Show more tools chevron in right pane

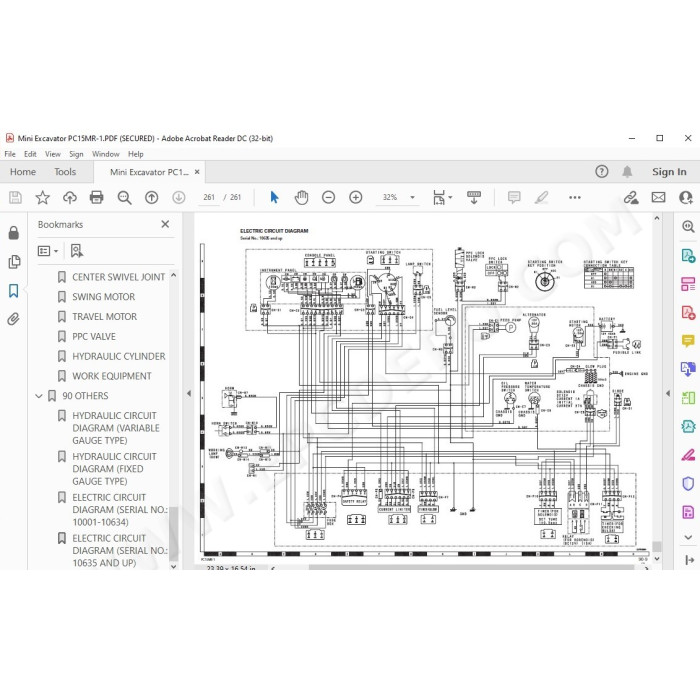688,538
